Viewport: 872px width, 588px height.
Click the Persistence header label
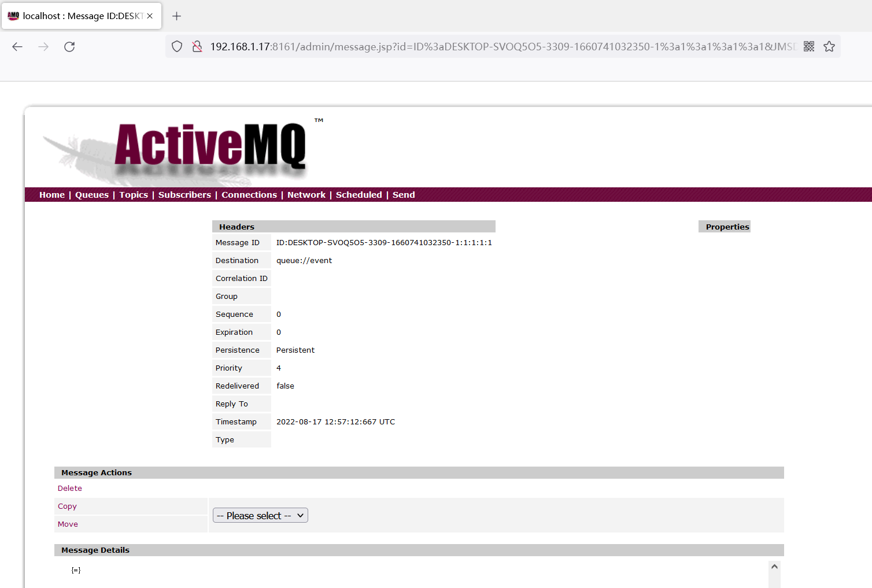pos(238,350)
